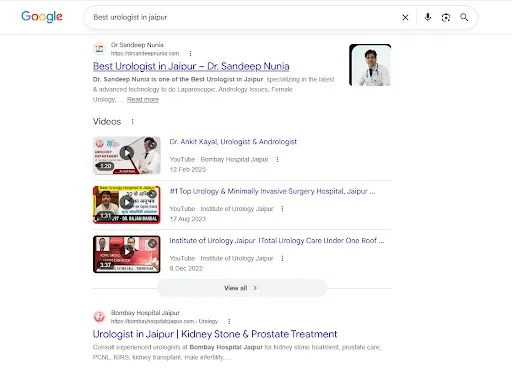The image size is (512, 370).
Task: Clear the search query with the X icon
Action: (x=405, y=17)
